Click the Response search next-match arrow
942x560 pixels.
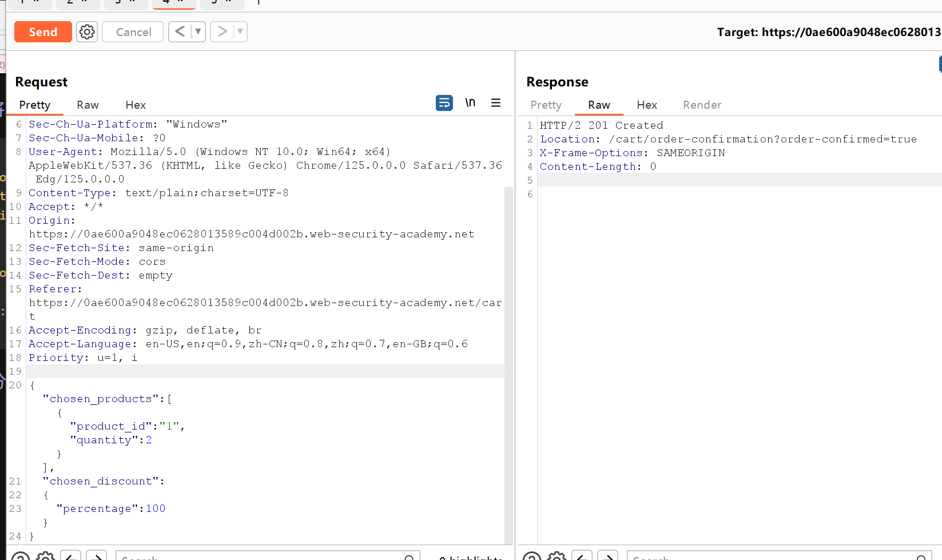(x=608, y=556)
